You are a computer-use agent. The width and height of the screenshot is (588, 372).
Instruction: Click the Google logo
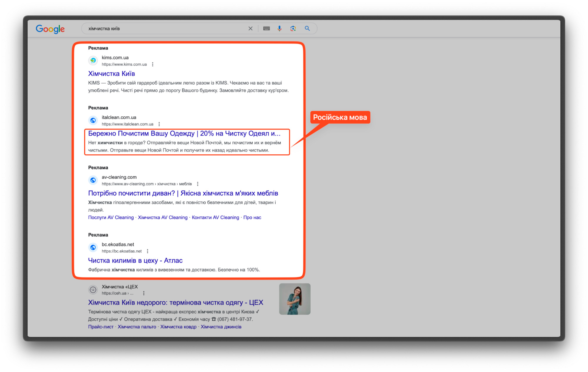pyautogui.click(x=50, y=29)
